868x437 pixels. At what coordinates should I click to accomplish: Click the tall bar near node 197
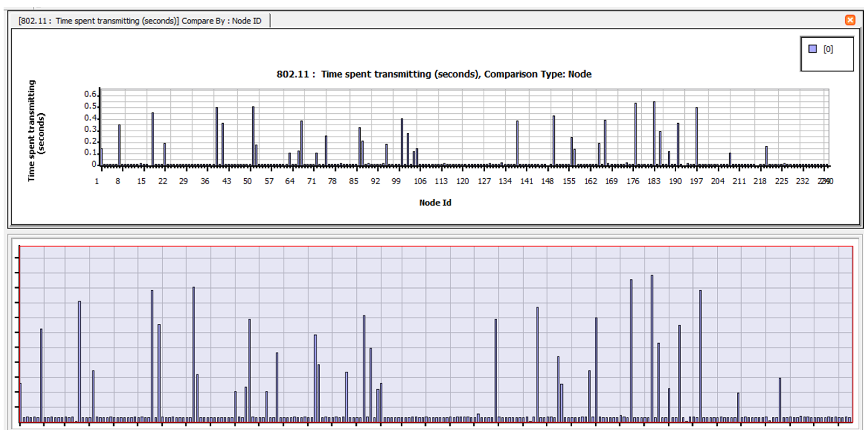(697, 137)
